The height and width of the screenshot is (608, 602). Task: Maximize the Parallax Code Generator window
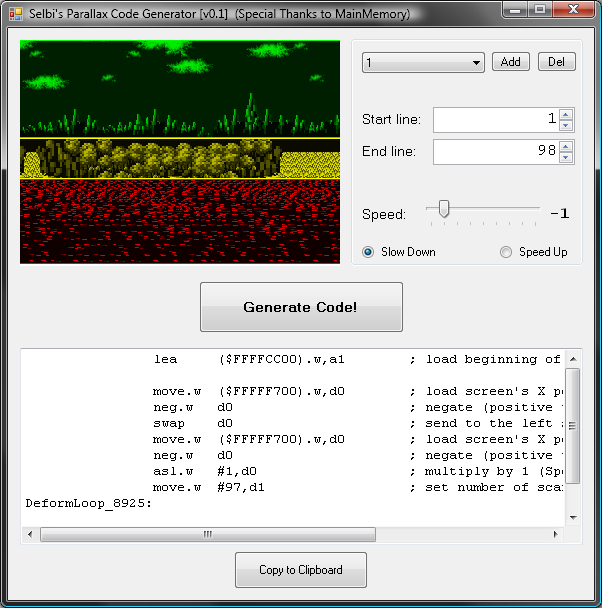coord(540,10)
